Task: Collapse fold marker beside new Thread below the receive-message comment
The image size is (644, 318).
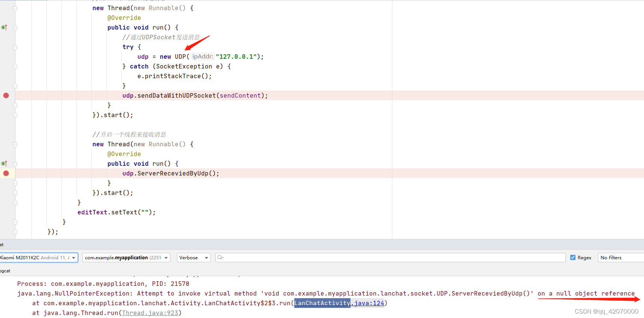Action: [x=15, y=144]
